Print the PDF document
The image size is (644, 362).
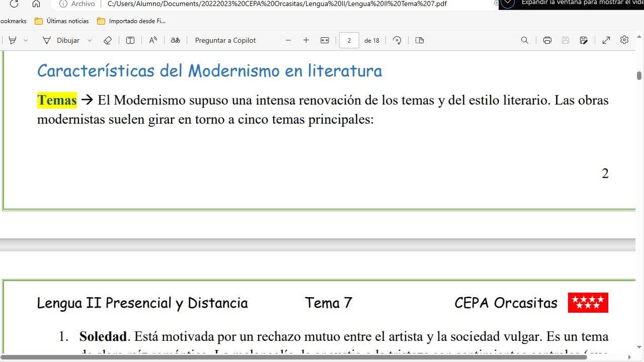547,40
